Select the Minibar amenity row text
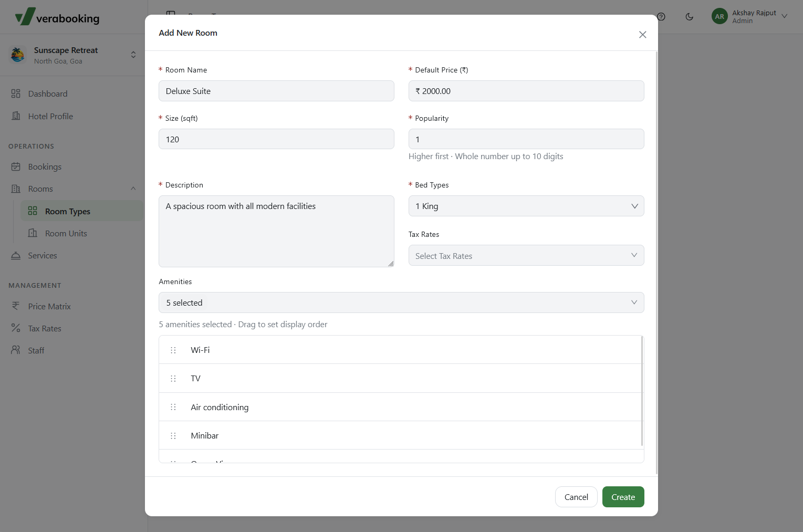The image size is (803, 532). click(205, 436)
